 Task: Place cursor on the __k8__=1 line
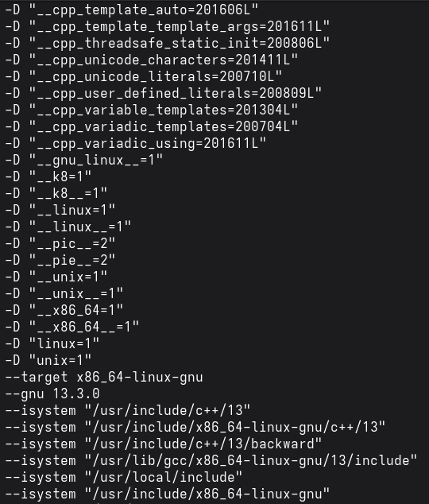56,194
